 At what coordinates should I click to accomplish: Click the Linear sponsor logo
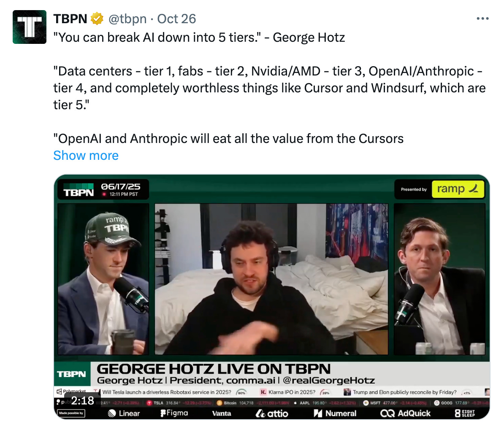(x=124, y=413)
